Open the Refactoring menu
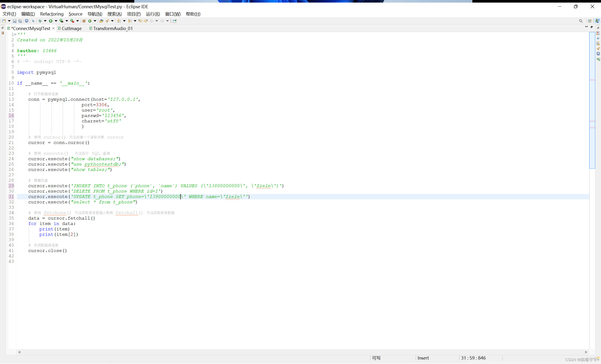Viewport: 601px width, 364px height. tap(52, 14)
